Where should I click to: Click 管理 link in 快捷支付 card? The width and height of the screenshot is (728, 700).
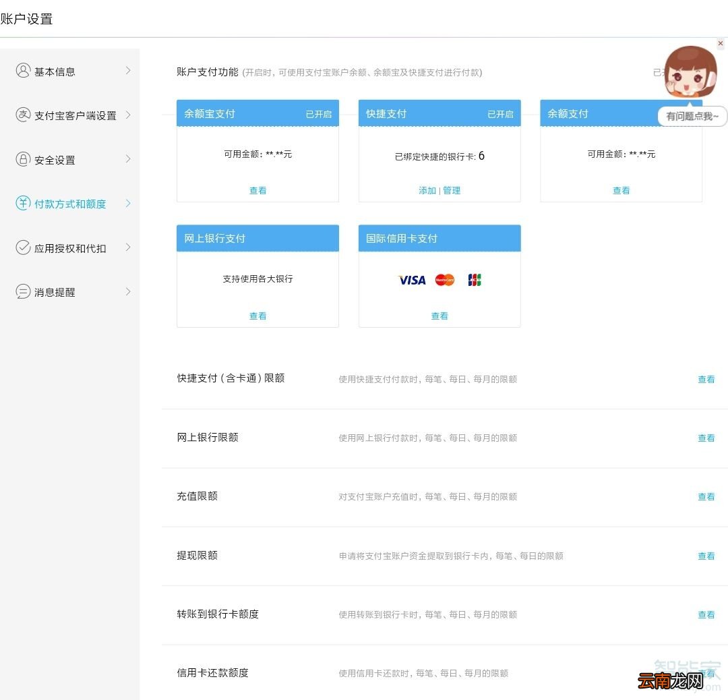tap(452, 190)
